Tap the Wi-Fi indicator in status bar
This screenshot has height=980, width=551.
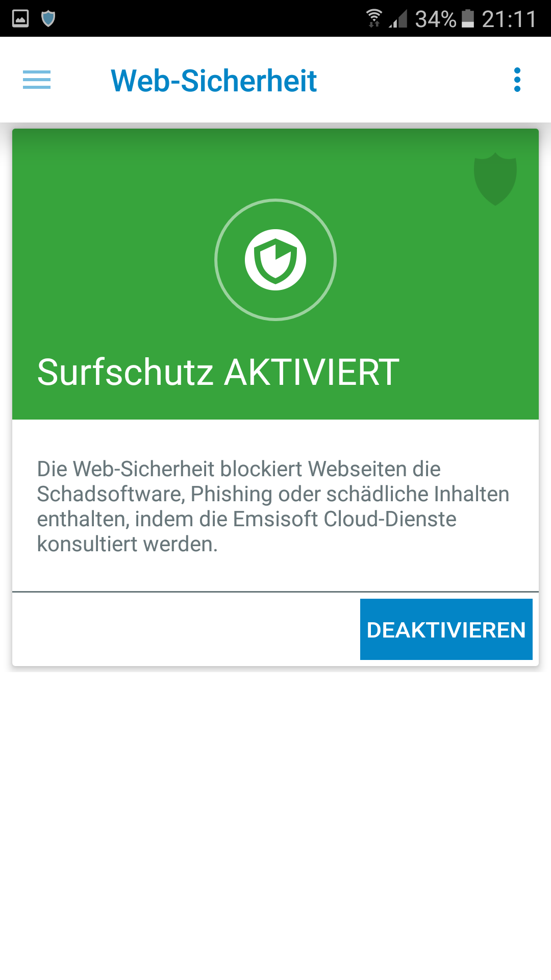[x=374, y=18]
